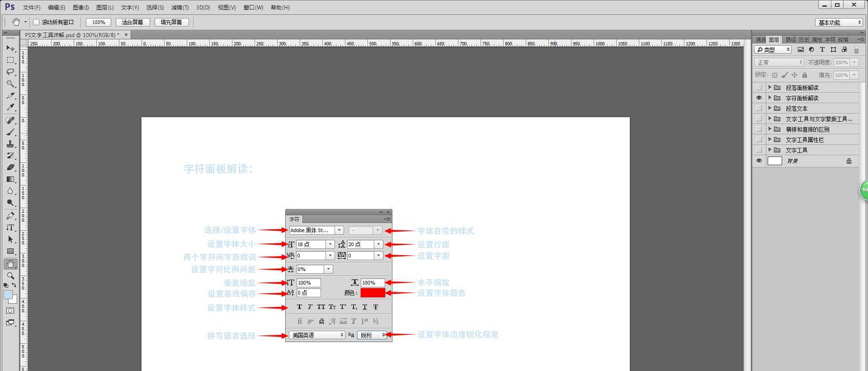Change the screen mode
The height and width of the screenshot is (371, 868).
click(x=10, y=323)
